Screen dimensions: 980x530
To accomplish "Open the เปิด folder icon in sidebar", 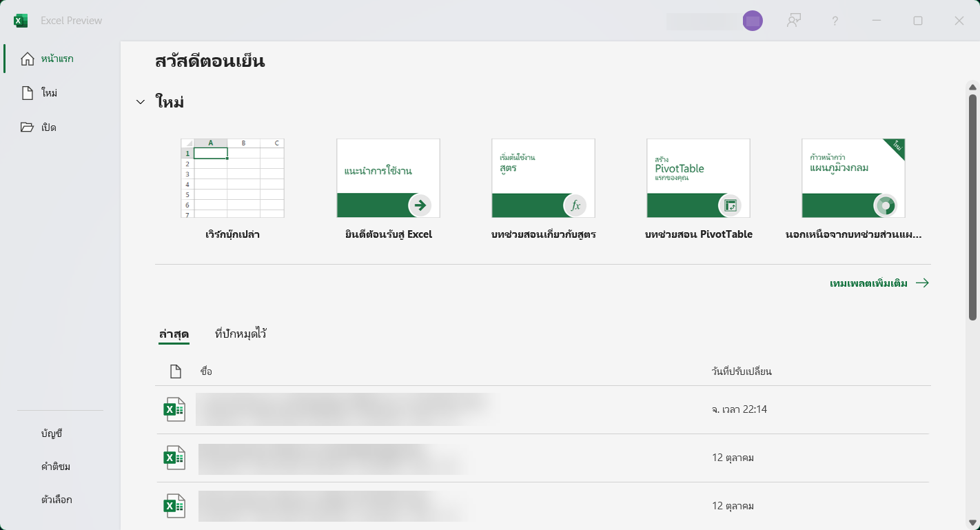I will [28, 128].
